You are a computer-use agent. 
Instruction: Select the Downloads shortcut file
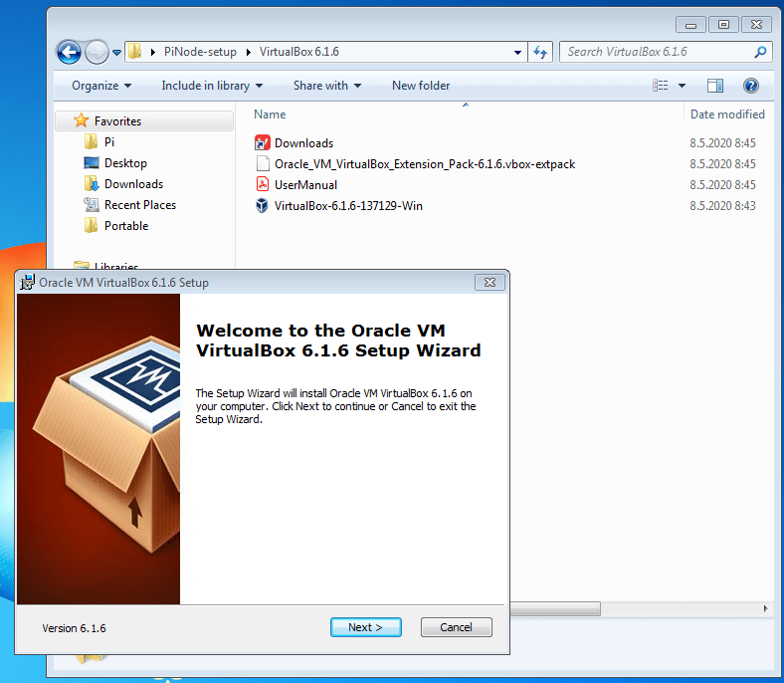point(303,143)
